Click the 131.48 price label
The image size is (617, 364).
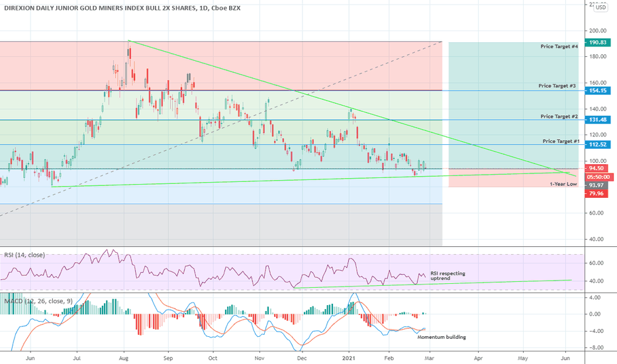598,120
